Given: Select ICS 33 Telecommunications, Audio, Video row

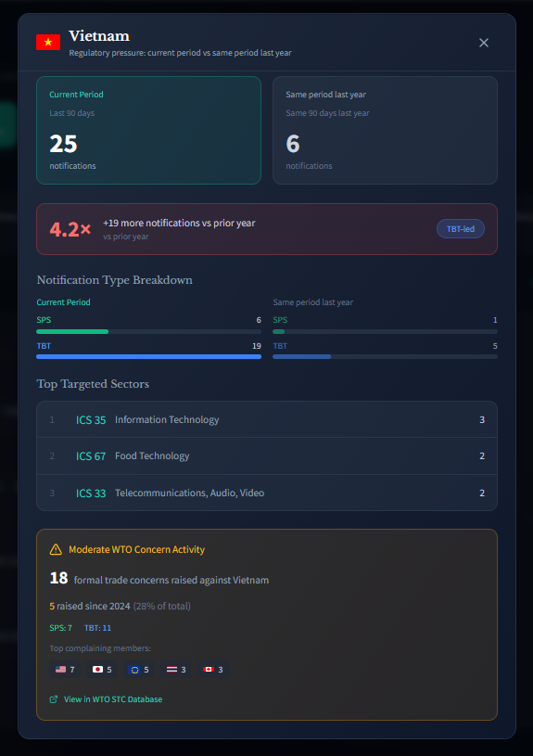Looking at the screenshot, I should (267, 493).
